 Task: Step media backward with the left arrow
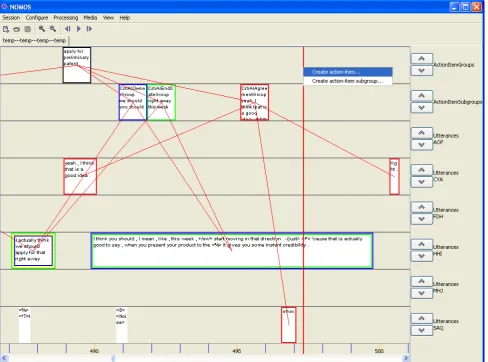tap(68, 29)
